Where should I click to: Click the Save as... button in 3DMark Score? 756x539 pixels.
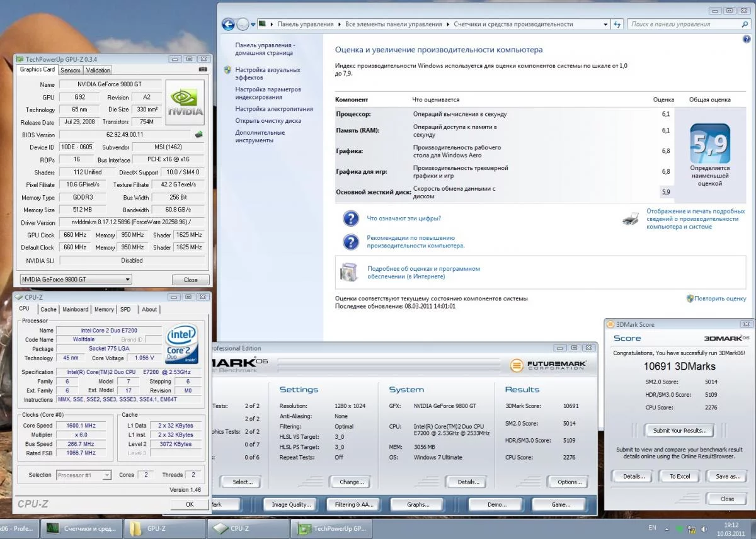click(728, 476)
